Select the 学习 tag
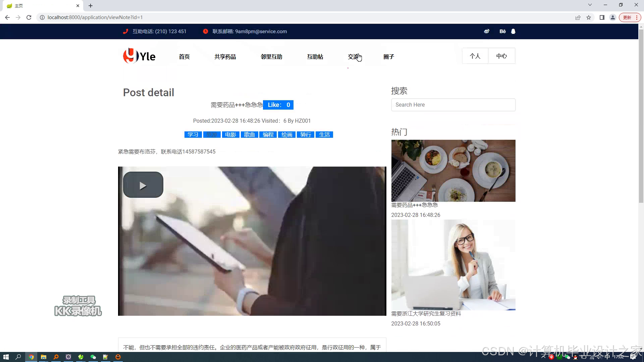This screenshot has height=362, width=644. coord(193,135)
